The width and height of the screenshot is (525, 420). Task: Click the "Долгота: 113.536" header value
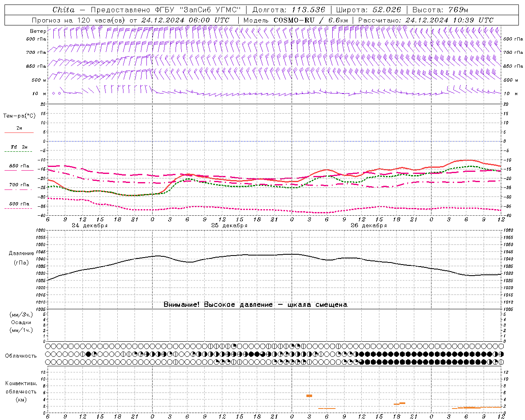[x=289, y=10]
